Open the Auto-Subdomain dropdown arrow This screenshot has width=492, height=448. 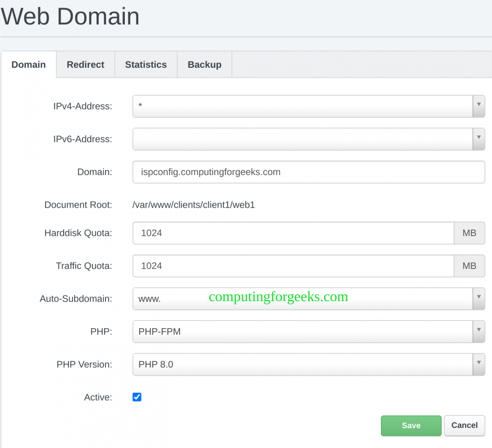coord(479,298)
